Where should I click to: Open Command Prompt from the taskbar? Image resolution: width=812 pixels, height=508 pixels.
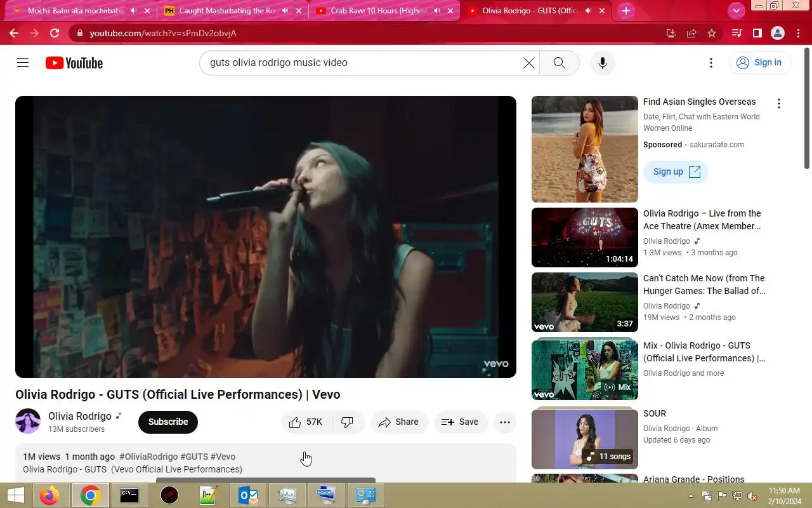pos(129,495)
